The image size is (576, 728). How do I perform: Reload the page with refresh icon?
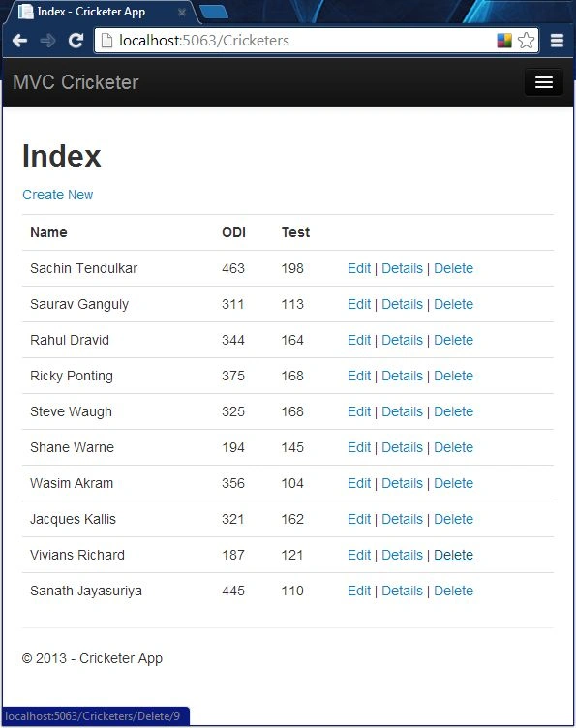pyautogui.click(x=76, y=41)
